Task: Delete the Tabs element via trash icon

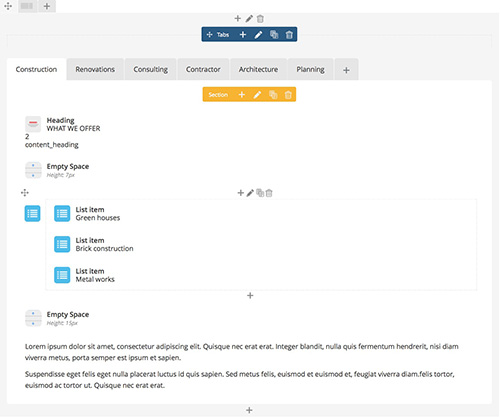Action: point(289,35)
